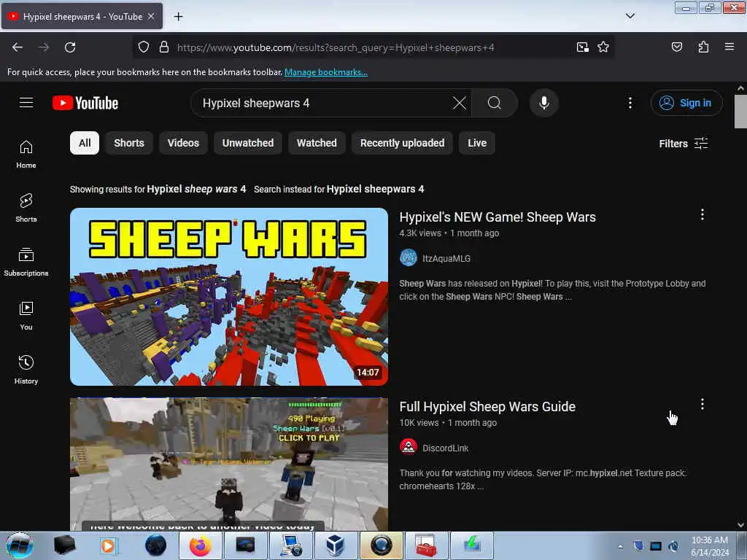
Task: Open the Subscriptions sidebar icon
Action: 26,262
